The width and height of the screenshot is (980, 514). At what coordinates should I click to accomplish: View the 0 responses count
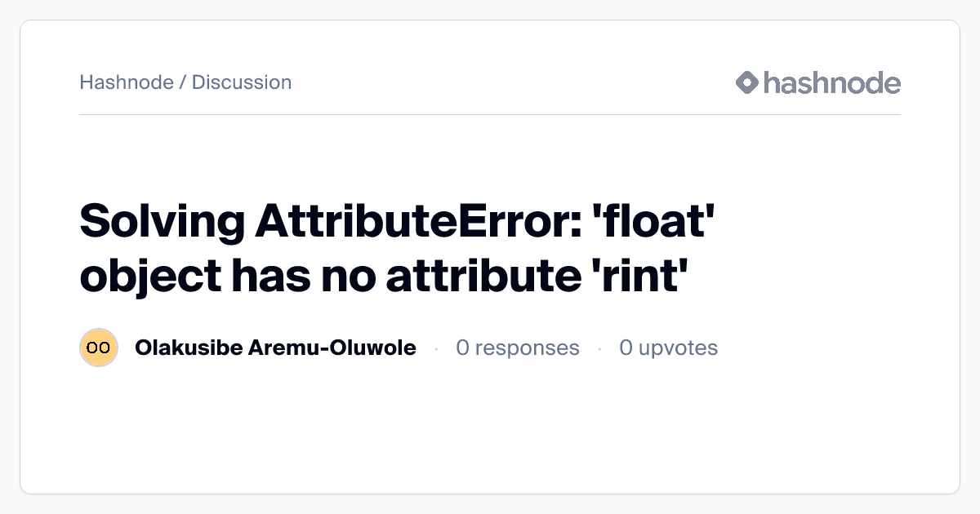[518, 348]
